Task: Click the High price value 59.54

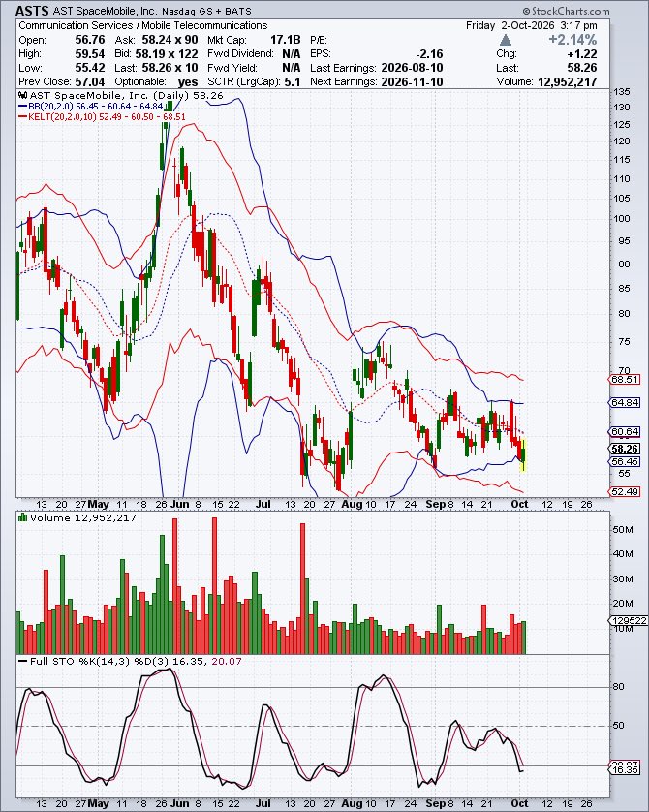Action: 90,54
